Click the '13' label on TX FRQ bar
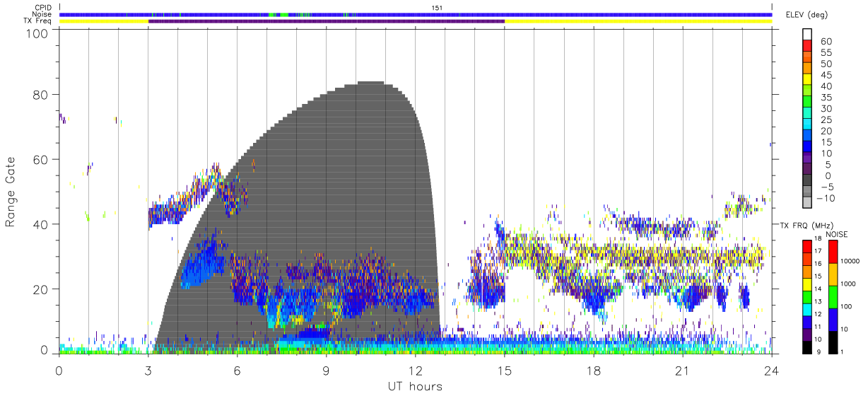Viewport: 868px width, 401px height. (x=818, y=301)
